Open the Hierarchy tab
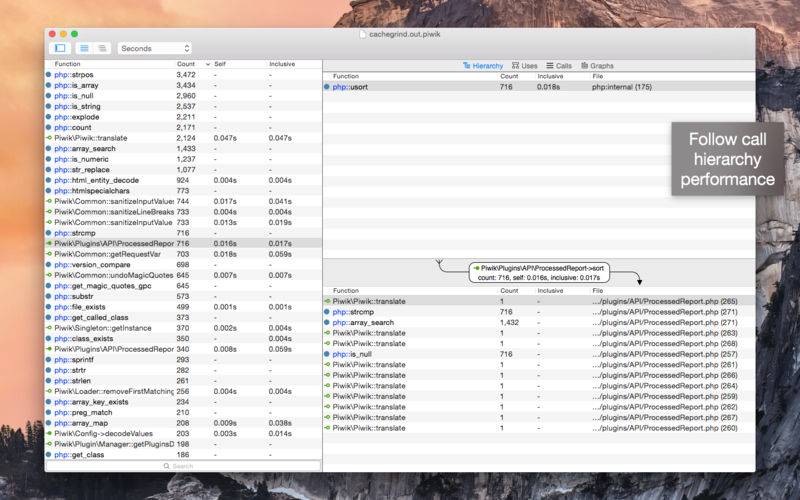Image resolution: width=800 pixels, height=500 pixels. click(x=483, y=66)
